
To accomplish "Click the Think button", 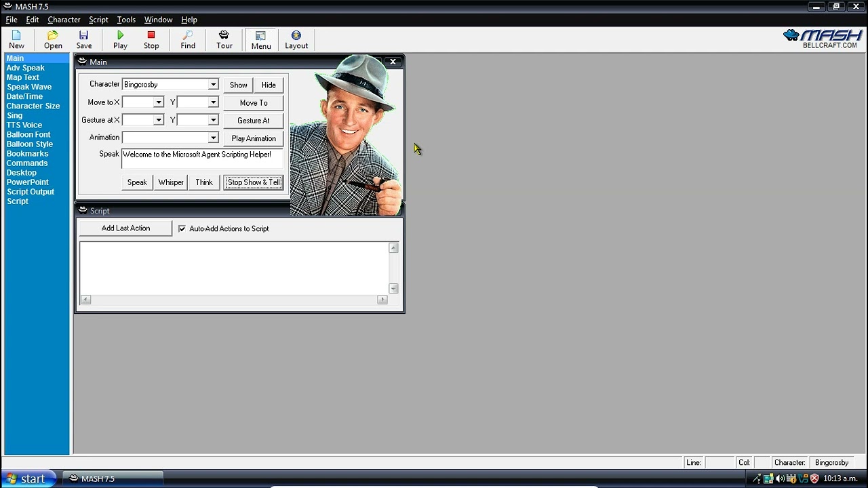I will tap(204, 182).
